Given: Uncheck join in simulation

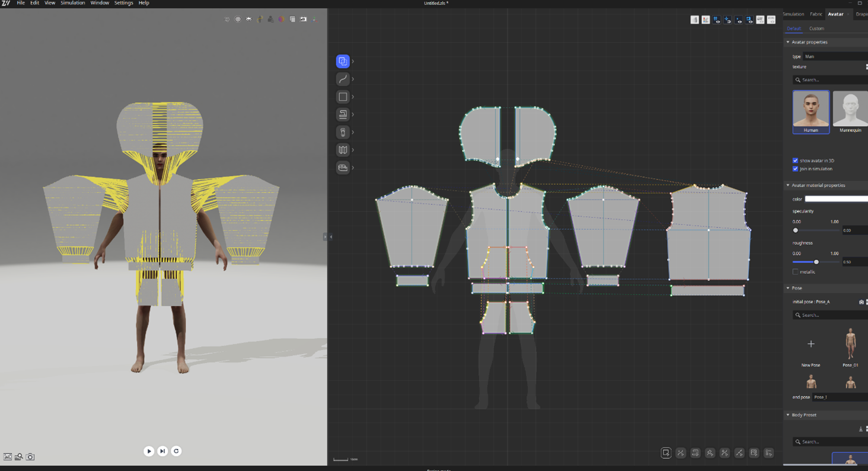Looking at the screenshot, I should [x=796, y=169].
